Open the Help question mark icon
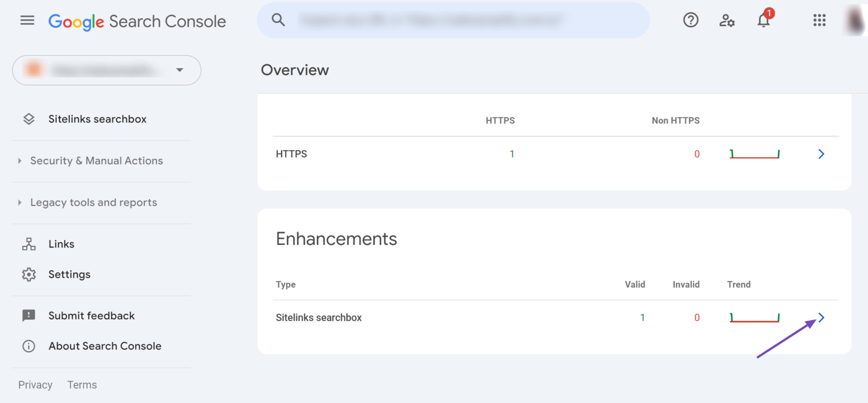Image resolution: width=868 pixels, height=403 pixels. click(x=691, y=20)
